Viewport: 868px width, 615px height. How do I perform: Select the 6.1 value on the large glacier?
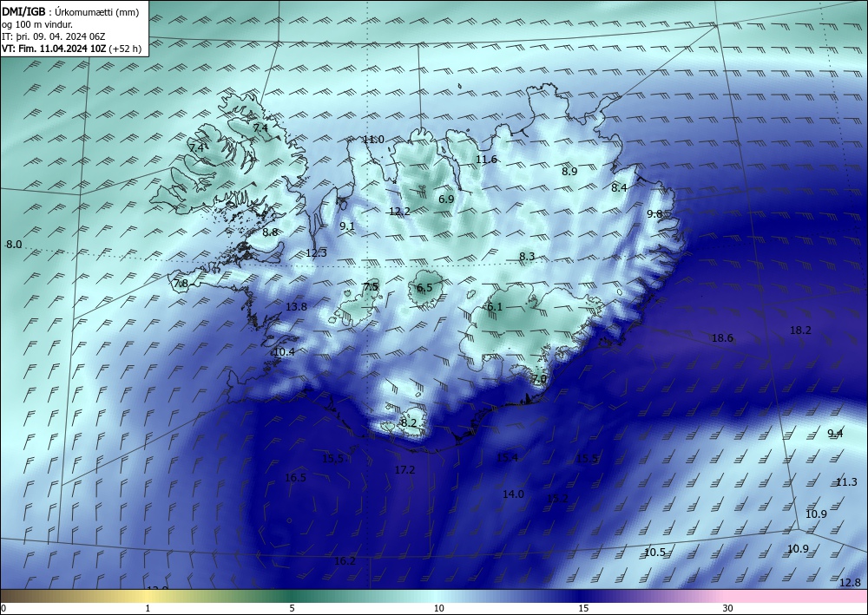495,307
